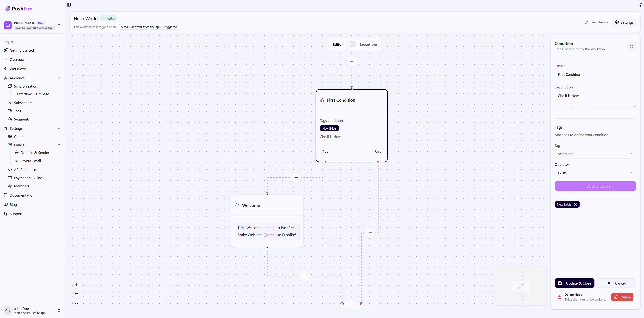Fit workflow view to screen
The image size is (644, 318).
pyautogui.click(x=76, y=302)
